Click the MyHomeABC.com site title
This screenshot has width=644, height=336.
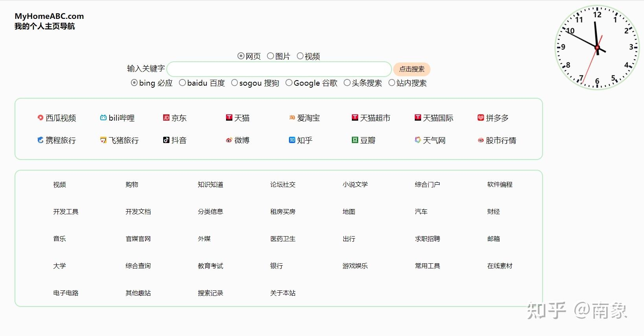[49, 16]
